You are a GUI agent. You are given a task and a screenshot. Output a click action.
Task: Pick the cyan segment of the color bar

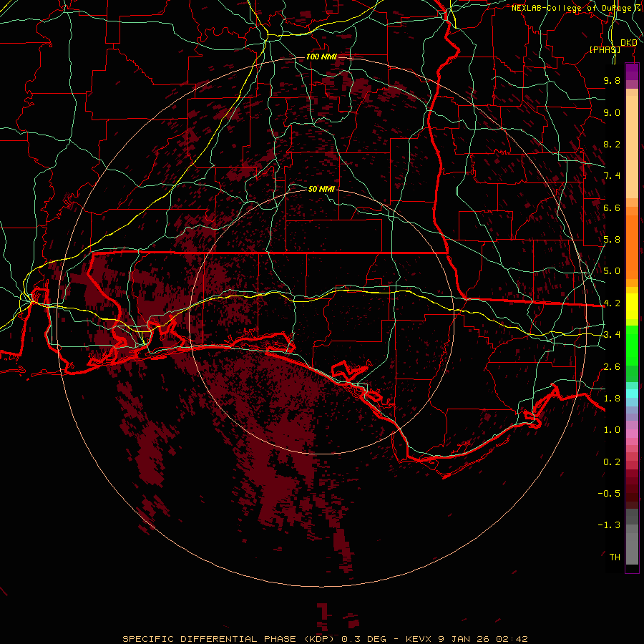[632, 394]
